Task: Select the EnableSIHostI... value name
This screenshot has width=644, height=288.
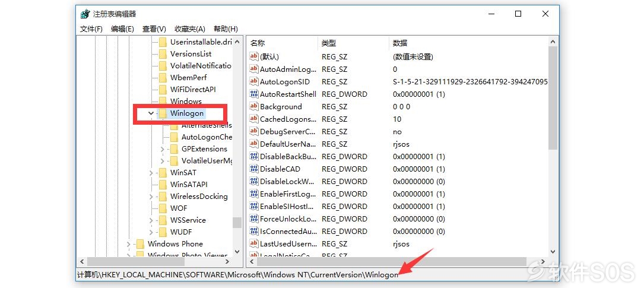Action: pyautogui.click(x=287, y=206)
